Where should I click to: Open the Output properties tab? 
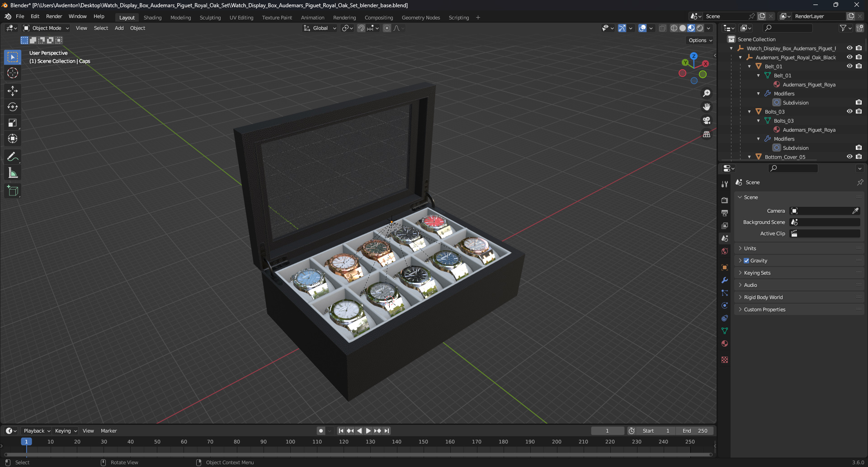725,213
